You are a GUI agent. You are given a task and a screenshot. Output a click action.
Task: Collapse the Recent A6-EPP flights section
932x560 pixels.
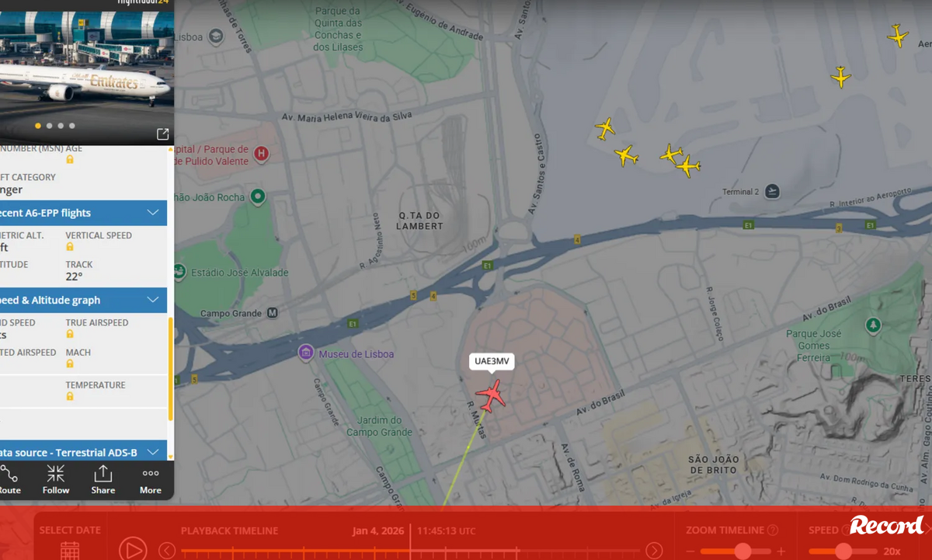[x=153, y=213]
